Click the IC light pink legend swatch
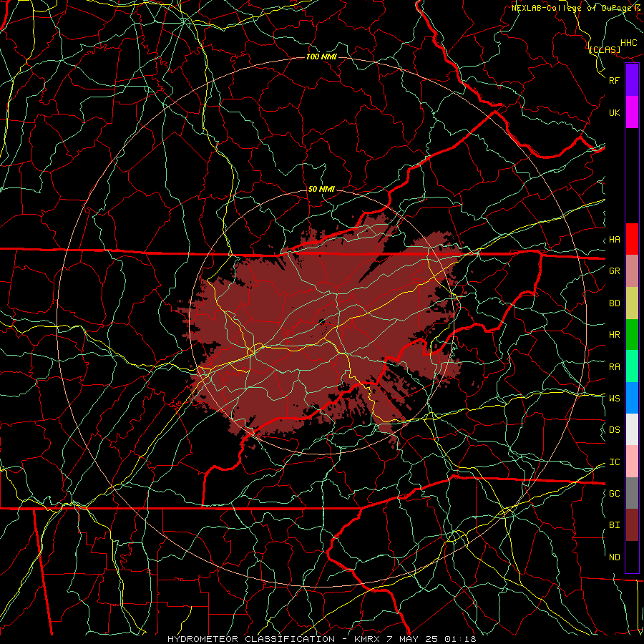 tap(632, 462)
